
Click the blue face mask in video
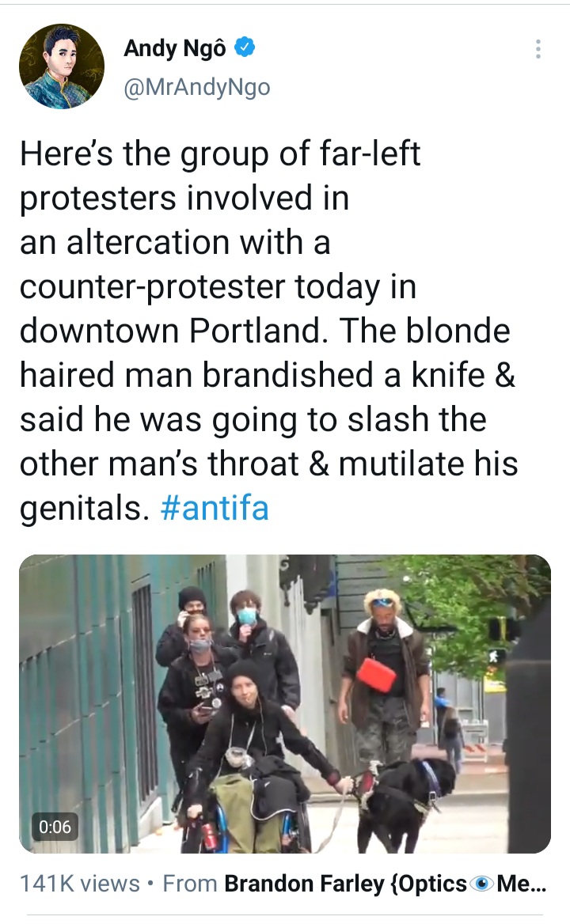[247, 617]
